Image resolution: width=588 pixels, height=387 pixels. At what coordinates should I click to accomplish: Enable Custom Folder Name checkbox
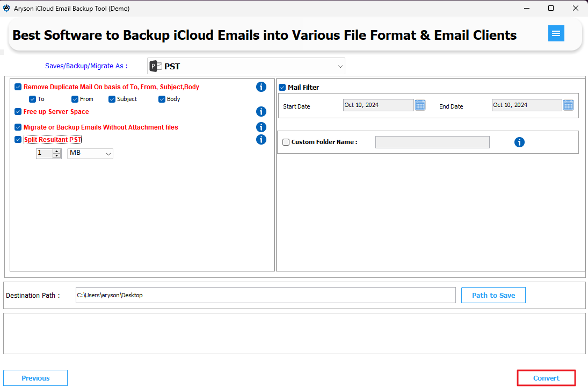[x=286, y=142]
